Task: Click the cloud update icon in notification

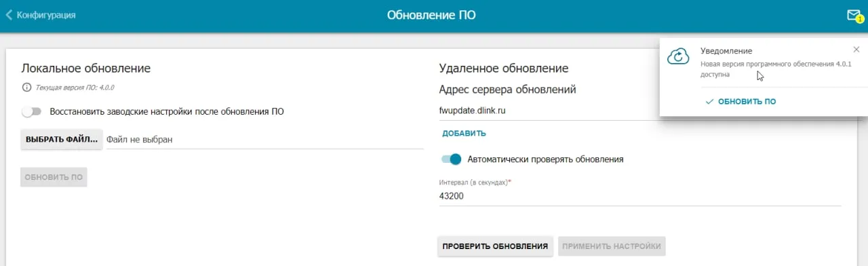Action: pos(678,58)
